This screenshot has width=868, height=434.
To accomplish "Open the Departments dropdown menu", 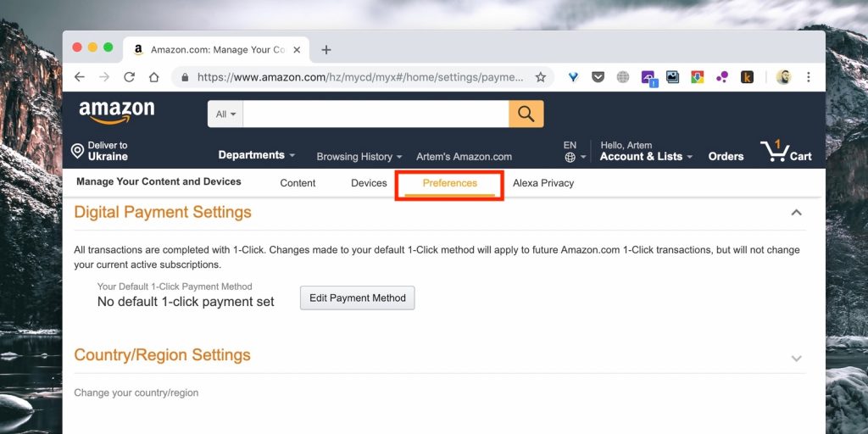I will (256, 155).
